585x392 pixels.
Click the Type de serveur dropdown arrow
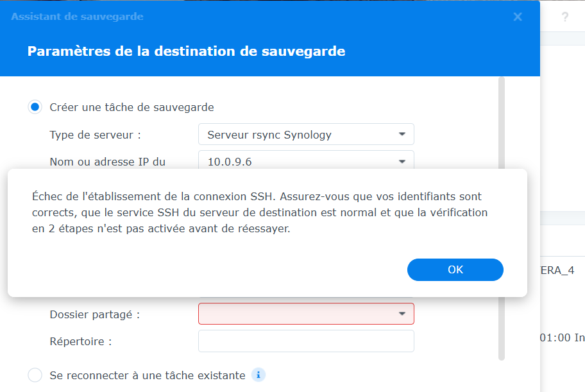[x=402, y=135]
